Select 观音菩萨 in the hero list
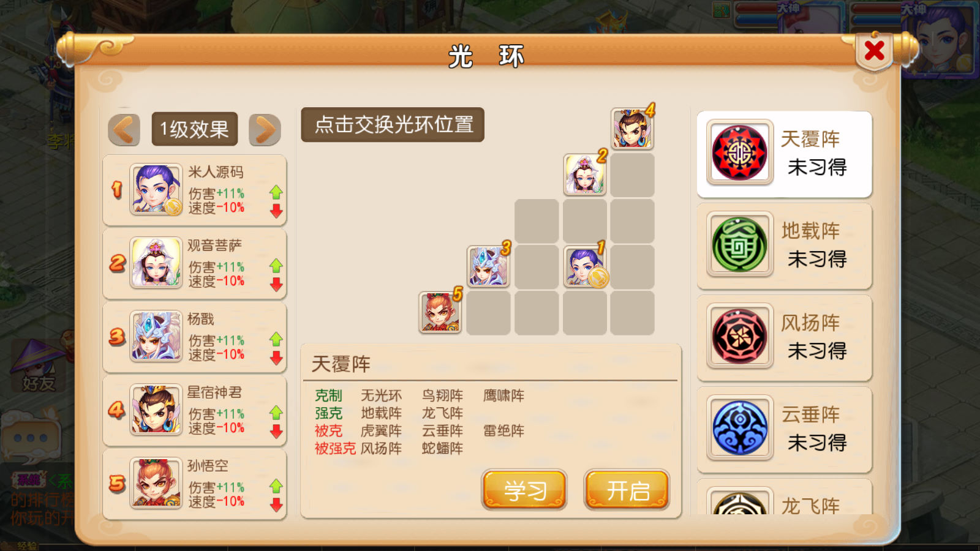The height and width of the screenshot is (551, 980). point(195,264)
